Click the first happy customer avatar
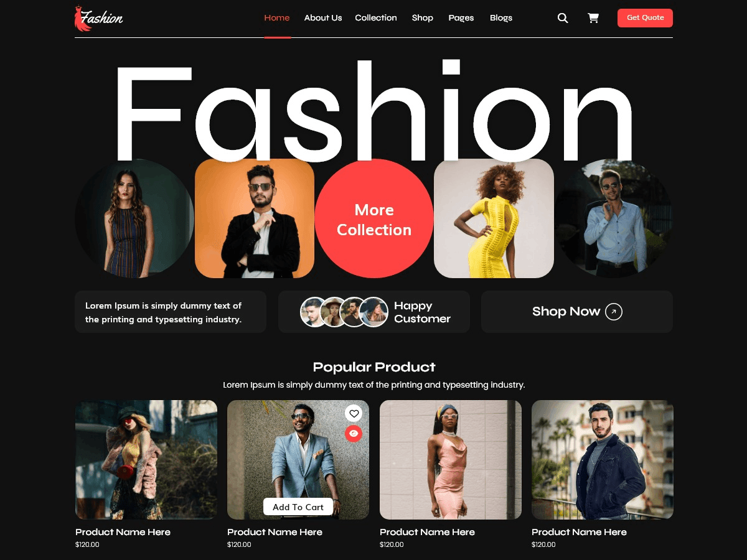The image size is (747, 560). (x=314, y=312)
